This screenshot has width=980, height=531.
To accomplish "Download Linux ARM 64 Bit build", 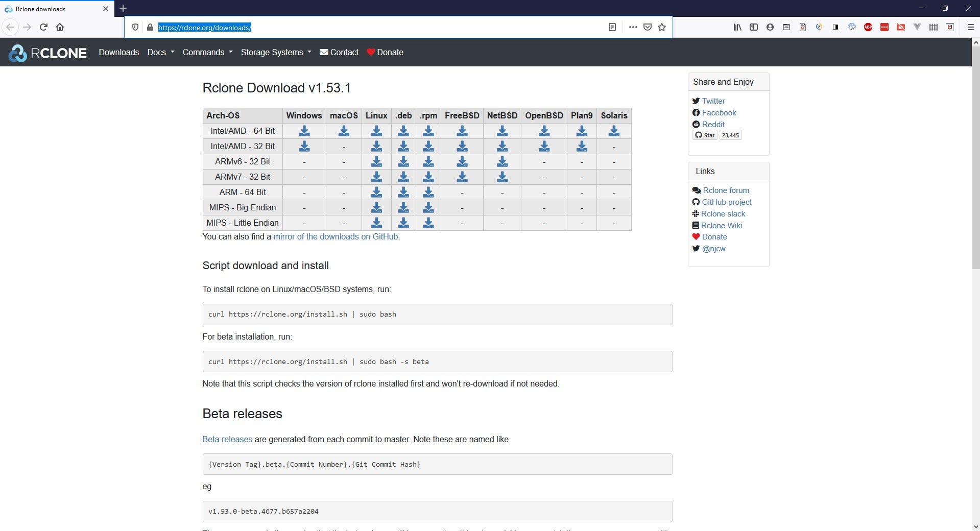I will pyautogui.click(x=376, y=192).
